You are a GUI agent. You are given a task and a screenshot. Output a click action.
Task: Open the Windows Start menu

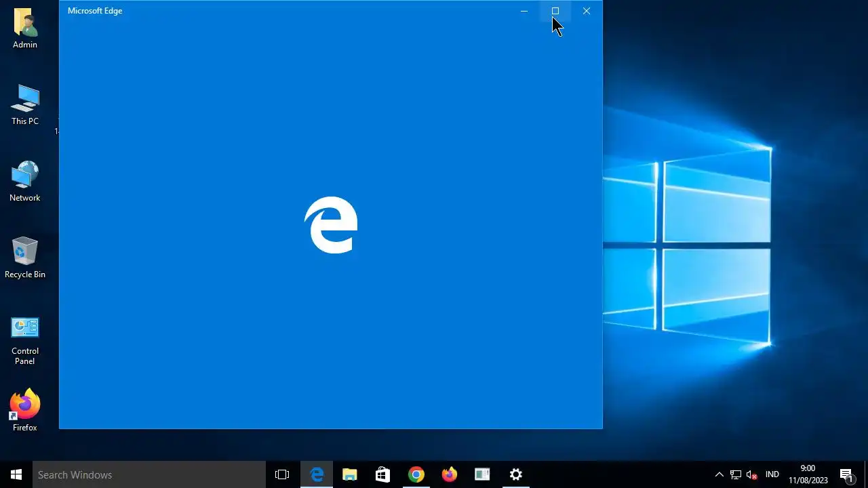click(16, 474)
